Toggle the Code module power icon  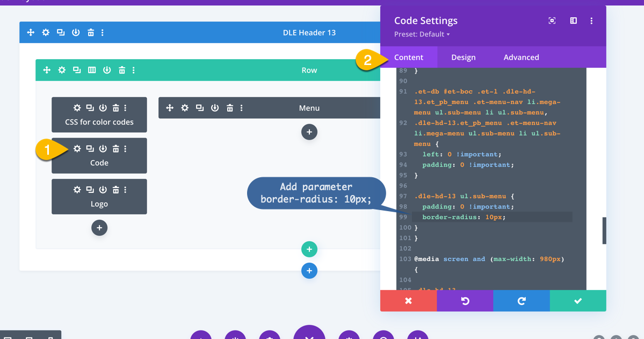click(x=103, y=149)
